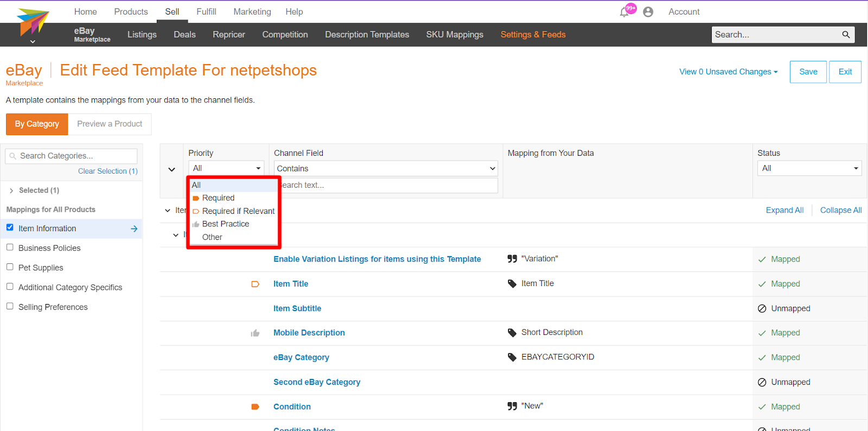Click the search magnifier icon
The height and width of the screenshot is (431, 868).
click(x=846, y=35)
